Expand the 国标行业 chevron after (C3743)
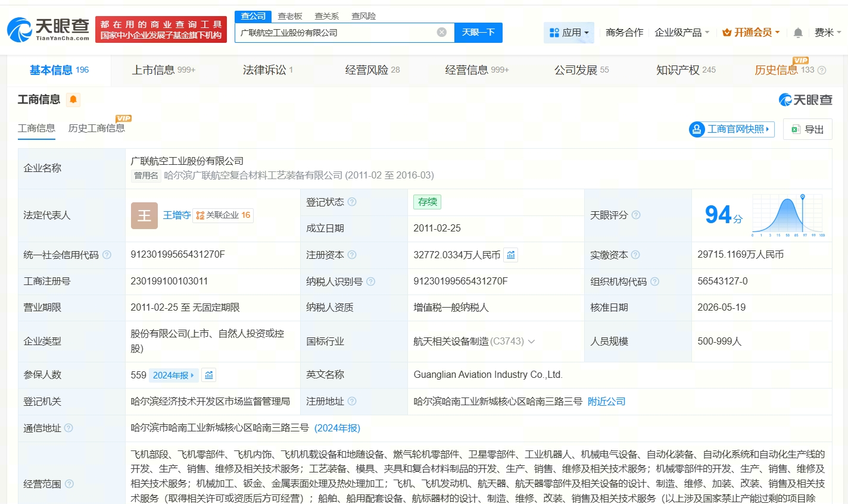848x504 pixels. click(x=531, y=342)
